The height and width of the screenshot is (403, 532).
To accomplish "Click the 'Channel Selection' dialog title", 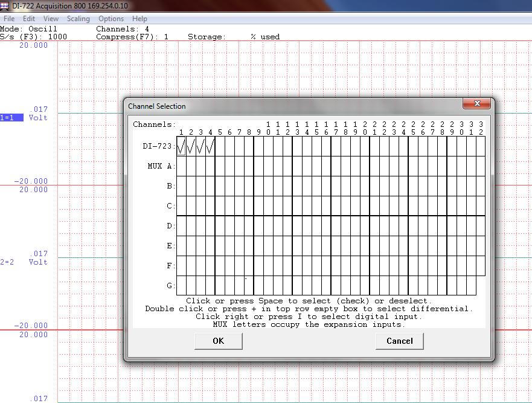I will pos(157,106).
